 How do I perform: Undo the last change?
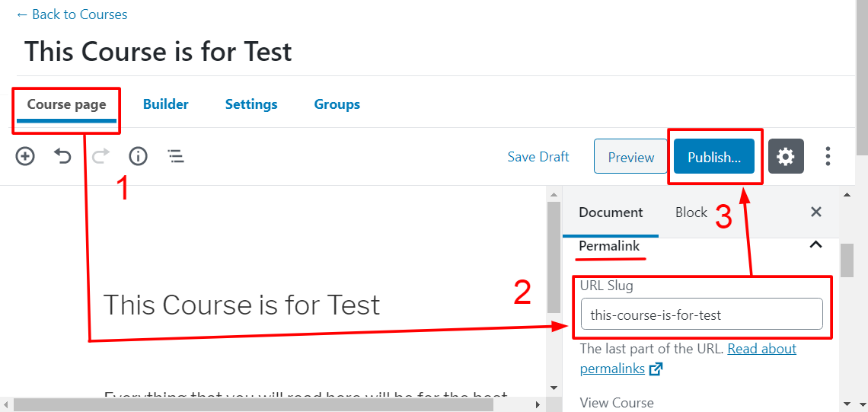tap(62, 157)
